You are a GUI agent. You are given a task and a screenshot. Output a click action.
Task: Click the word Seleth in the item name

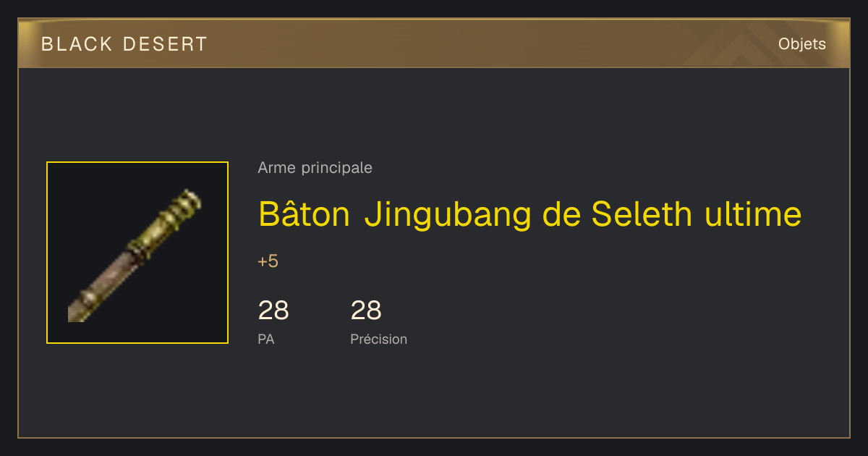(642, 214)
